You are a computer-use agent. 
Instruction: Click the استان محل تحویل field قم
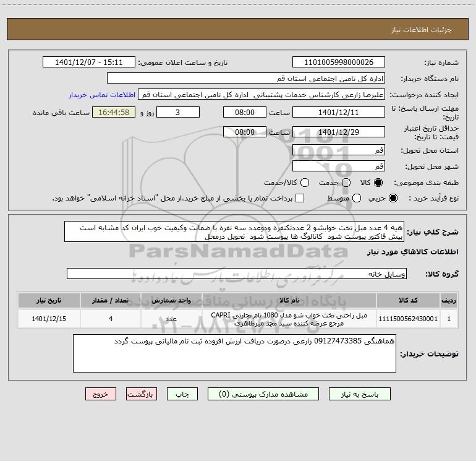(x=339, y=150)
